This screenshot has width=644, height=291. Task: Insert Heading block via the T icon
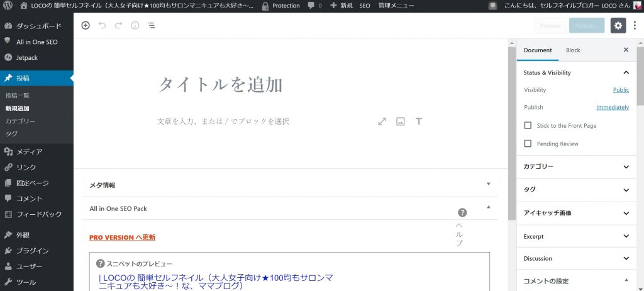[418, 122]
